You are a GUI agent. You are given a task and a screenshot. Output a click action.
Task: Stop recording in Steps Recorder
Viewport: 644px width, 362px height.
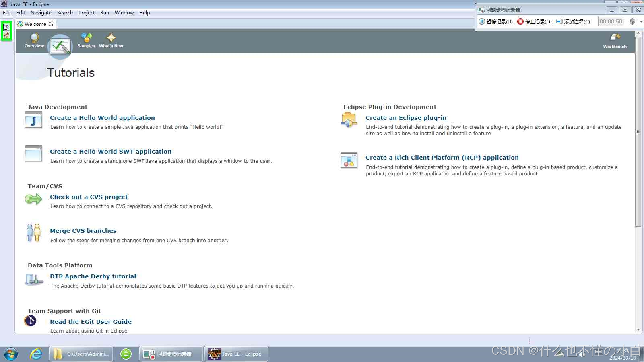[x=535, y=21]
